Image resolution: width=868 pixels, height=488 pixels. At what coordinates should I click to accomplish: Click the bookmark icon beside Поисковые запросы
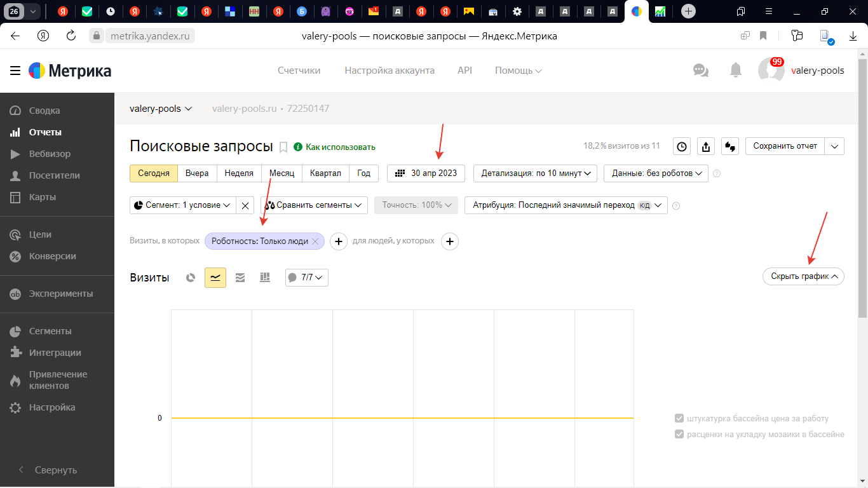click(x=283, y=147)
